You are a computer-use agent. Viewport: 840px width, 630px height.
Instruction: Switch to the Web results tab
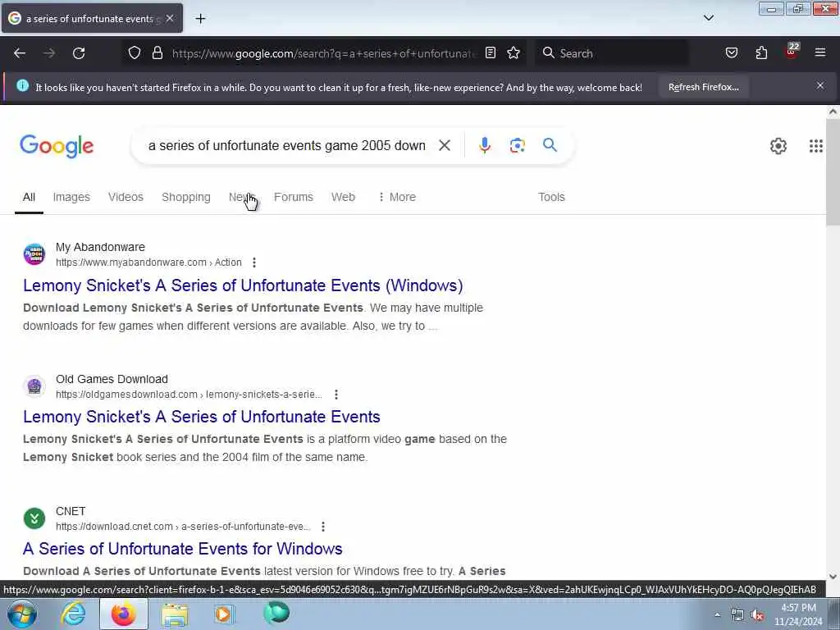(343, 197)
